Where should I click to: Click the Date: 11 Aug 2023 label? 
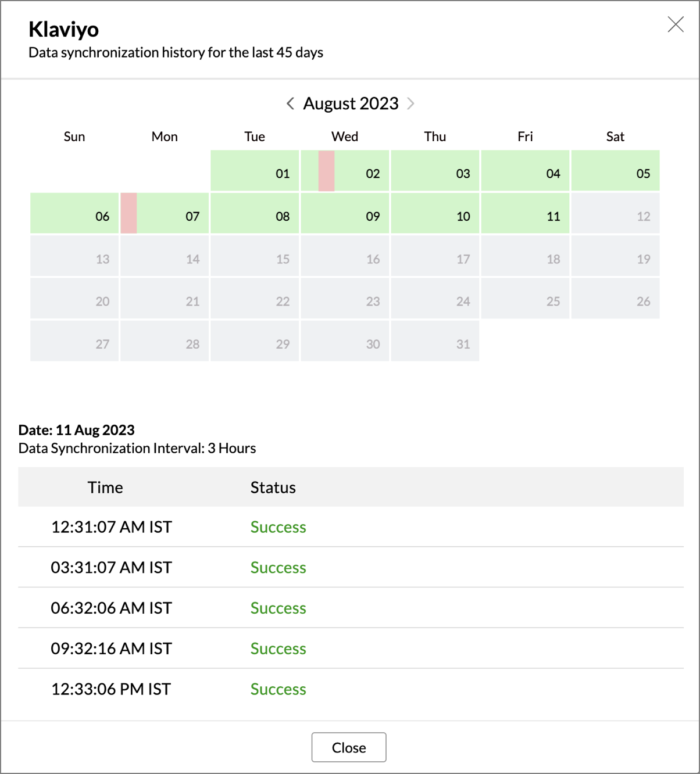pos(77,430)
